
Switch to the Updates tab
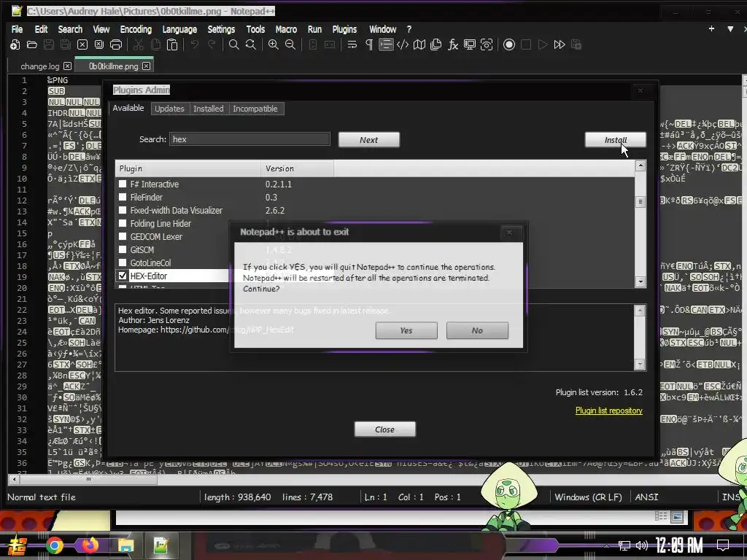pos(169,109)
